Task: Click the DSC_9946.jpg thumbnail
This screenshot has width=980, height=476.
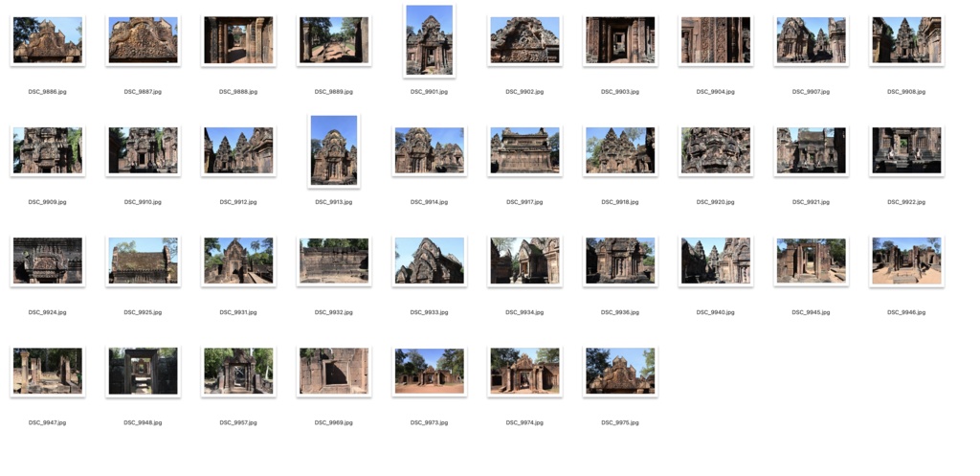Action: click(x=906, y=261)
